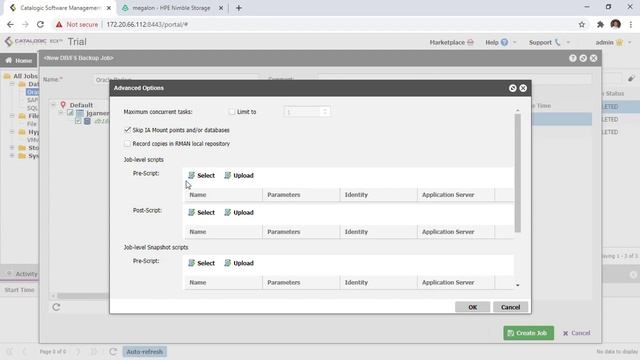Click the pager refresh icon
The width and height of the screenshot is (640, 360).
pos(113,351)
